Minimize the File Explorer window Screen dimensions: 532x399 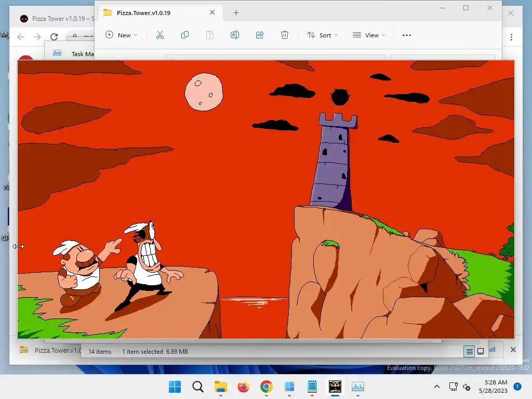coord(443,8)
